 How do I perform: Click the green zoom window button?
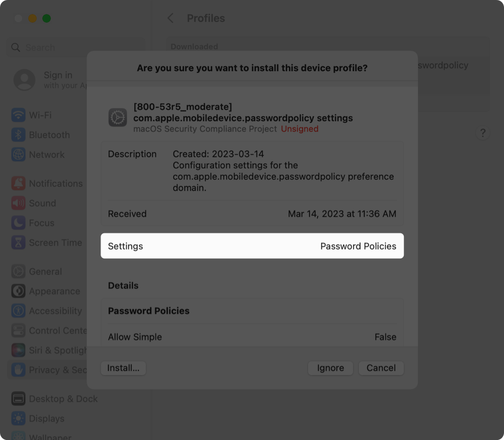tap(47, 18)
